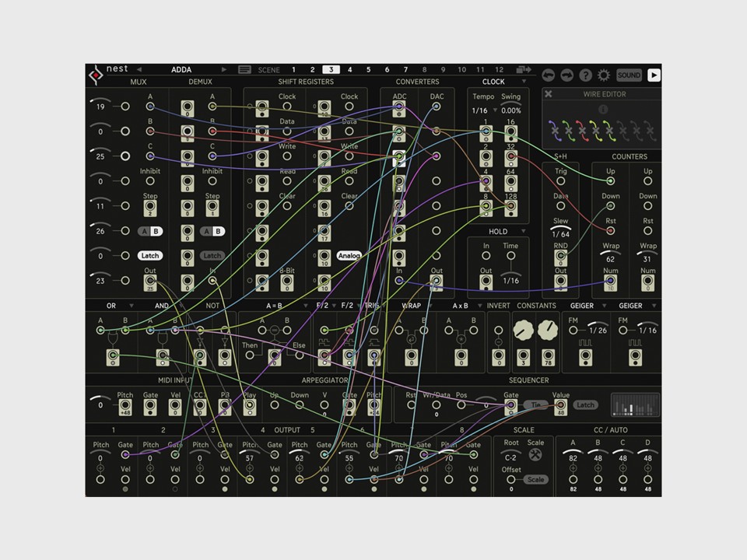Click the scene copy icon after scene 12

524,70
